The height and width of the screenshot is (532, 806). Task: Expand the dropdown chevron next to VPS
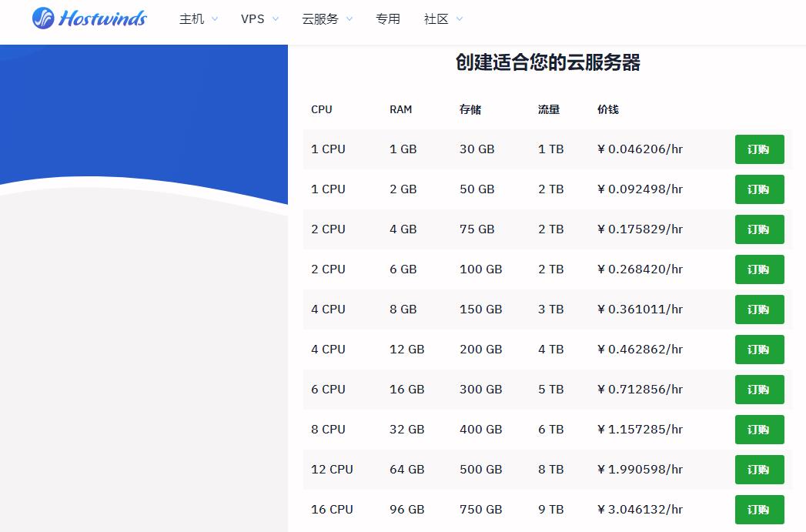[276, 19]
